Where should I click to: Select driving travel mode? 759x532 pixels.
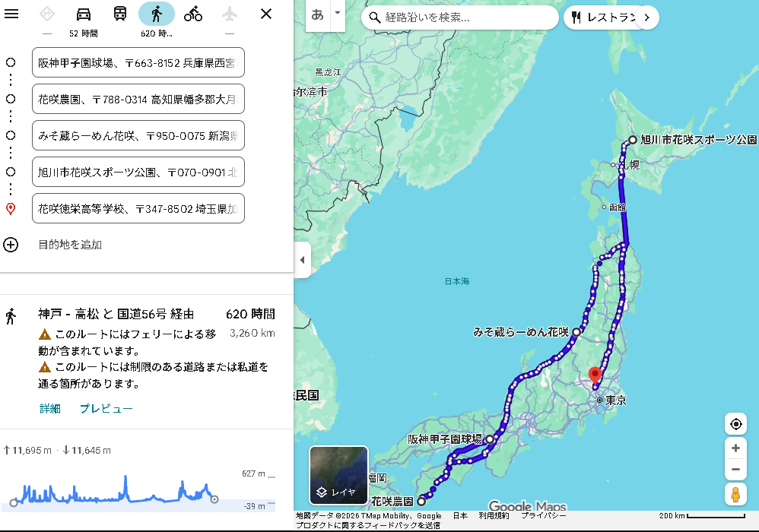pos(84,14)
